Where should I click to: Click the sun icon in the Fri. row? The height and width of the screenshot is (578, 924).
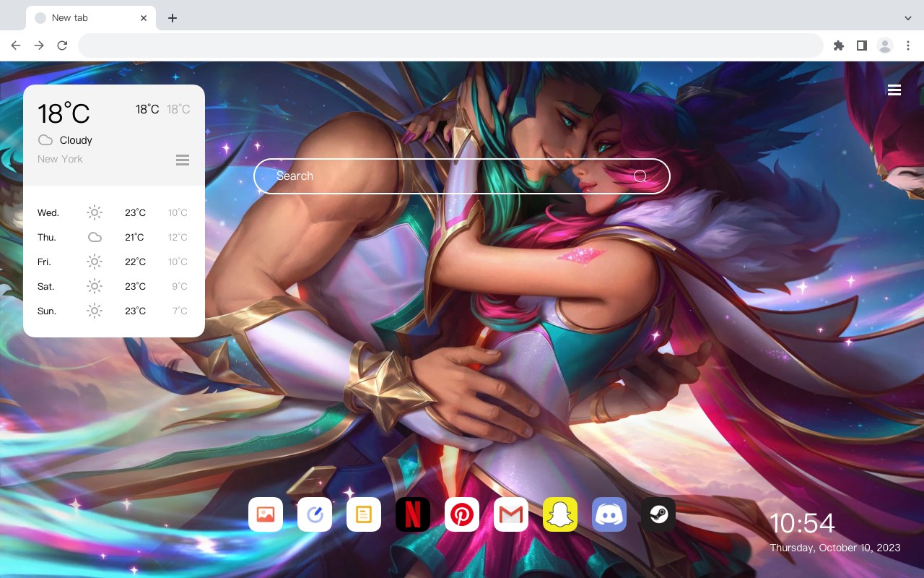pos(95,262)
